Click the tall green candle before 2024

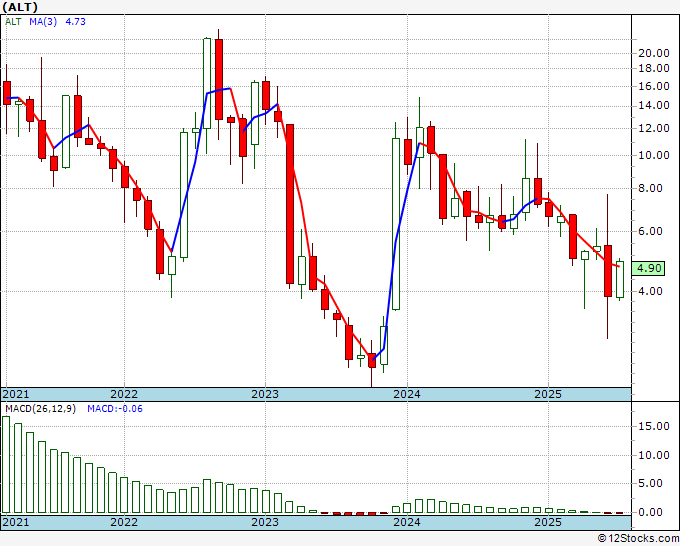click(396, 224)
